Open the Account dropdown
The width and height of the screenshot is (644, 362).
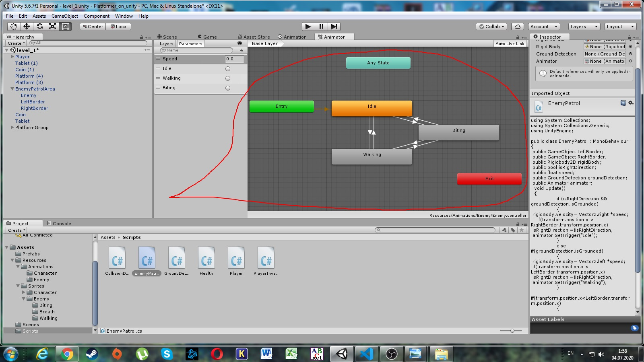click(544, 27)
